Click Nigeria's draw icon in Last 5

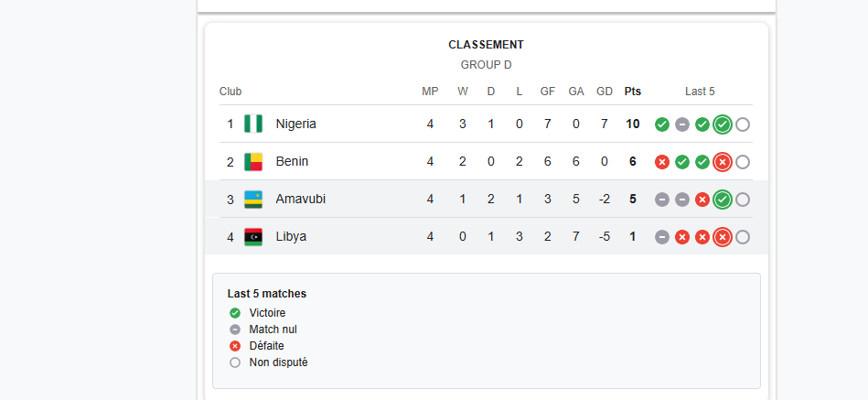[x=682, y=124]
